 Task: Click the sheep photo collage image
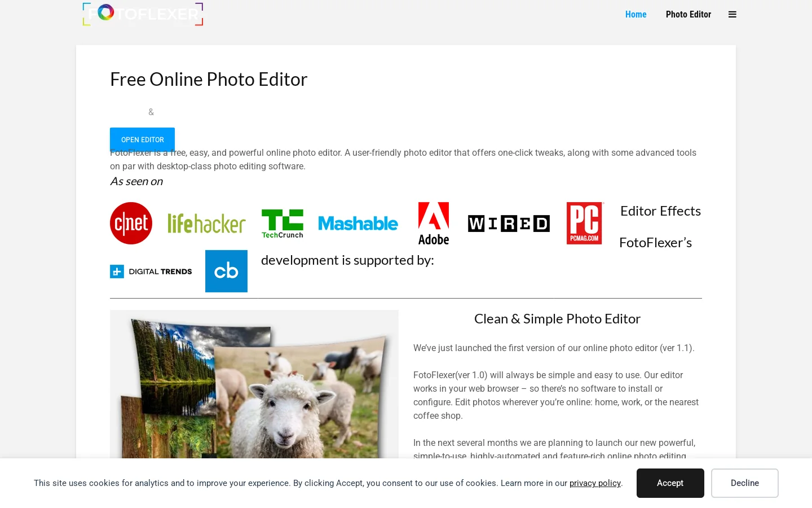(x=254, y=384)
